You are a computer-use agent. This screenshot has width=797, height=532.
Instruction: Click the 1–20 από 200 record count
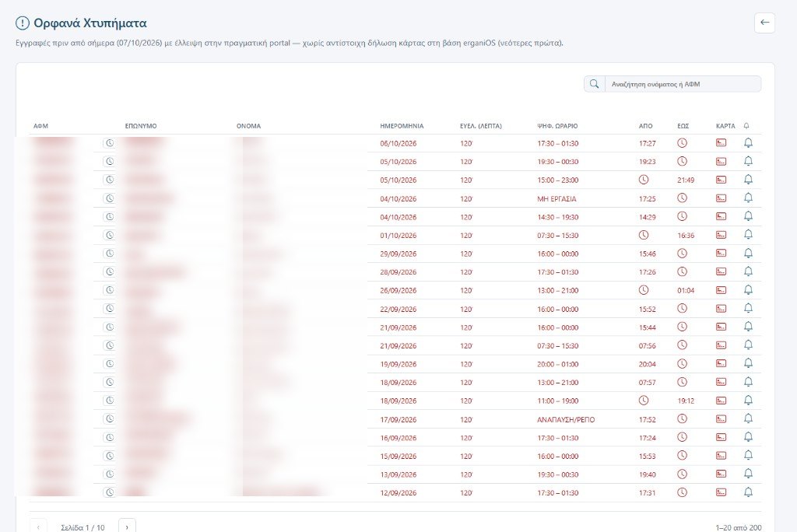(x=739, y=527)
